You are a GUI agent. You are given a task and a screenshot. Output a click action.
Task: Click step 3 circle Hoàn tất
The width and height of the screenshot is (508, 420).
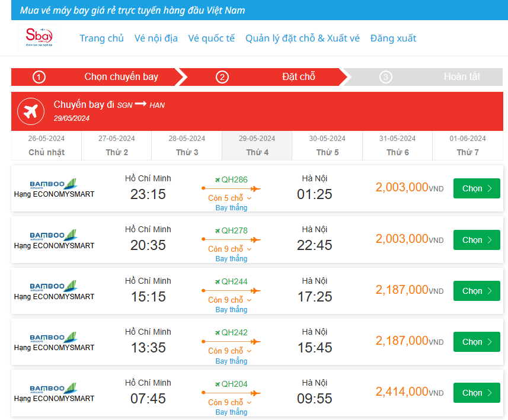click(385, 77)
